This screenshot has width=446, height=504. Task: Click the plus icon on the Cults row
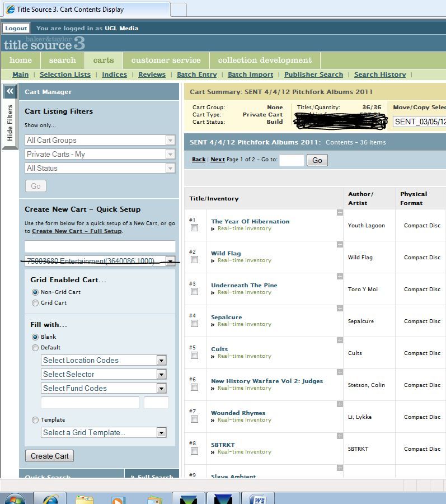click(x=339, y=340)
